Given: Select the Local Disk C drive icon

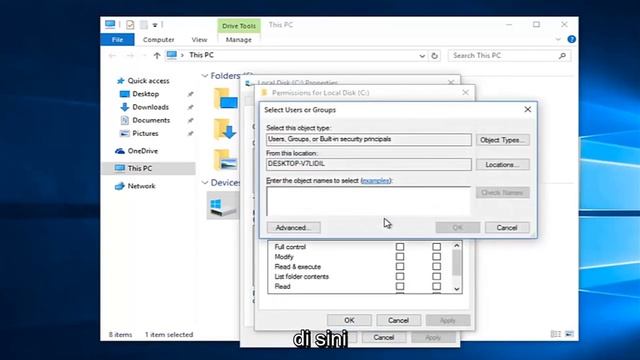Looking at the screenshot, I should pos(223,206).
